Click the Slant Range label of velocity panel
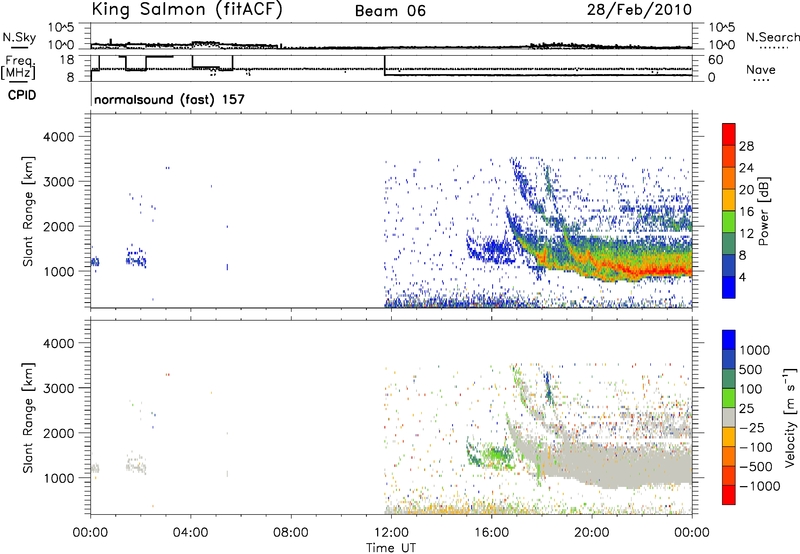 click(x=28, y=417)
